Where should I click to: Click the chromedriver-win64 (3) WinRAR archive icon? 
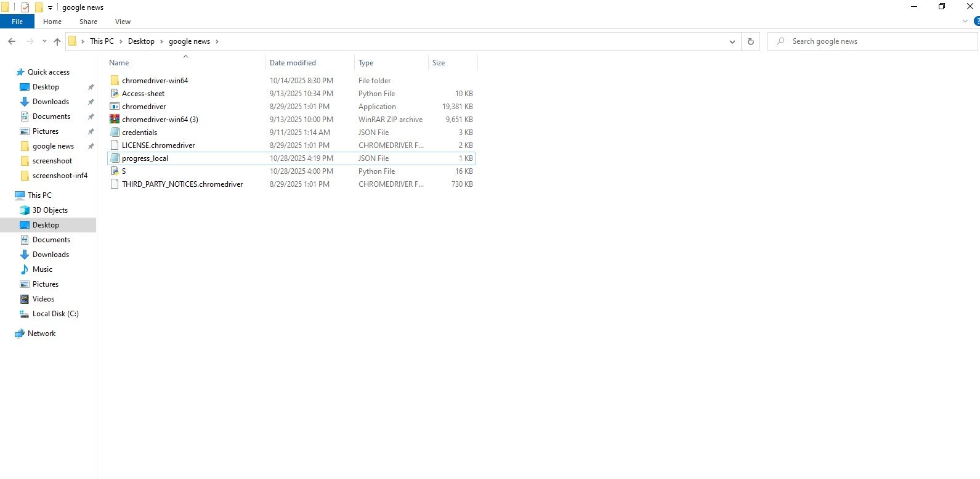(x=115, y=120)
